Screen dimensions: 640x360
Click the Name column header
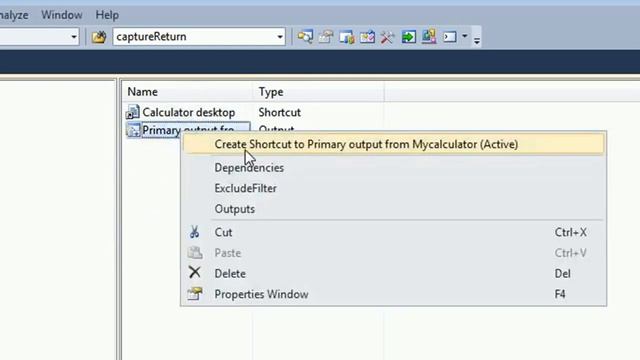(x=188, y=92)
